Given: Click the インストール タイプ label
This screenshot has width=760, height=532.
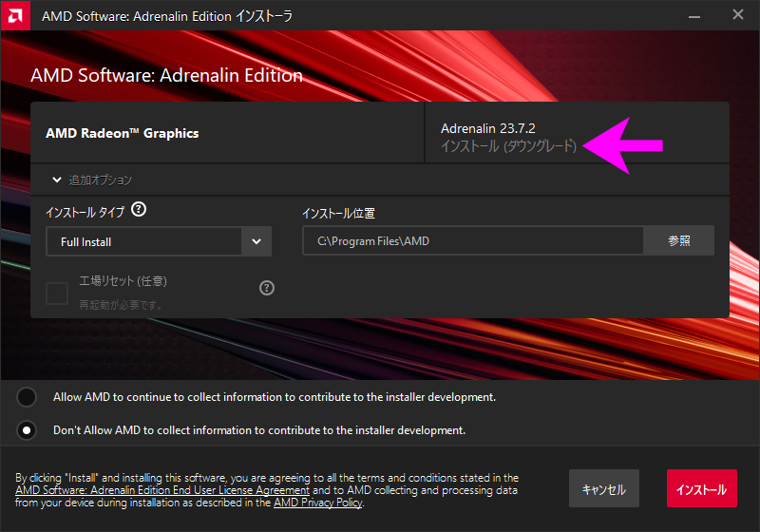Looking at the screenshot, I should point(85,212).
